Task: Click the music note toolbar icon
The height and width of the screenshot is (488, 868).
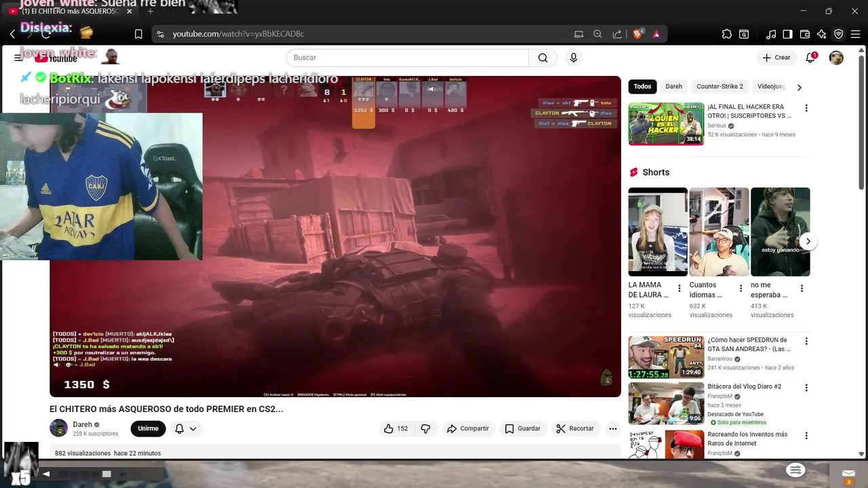Action: click(771, 34)
